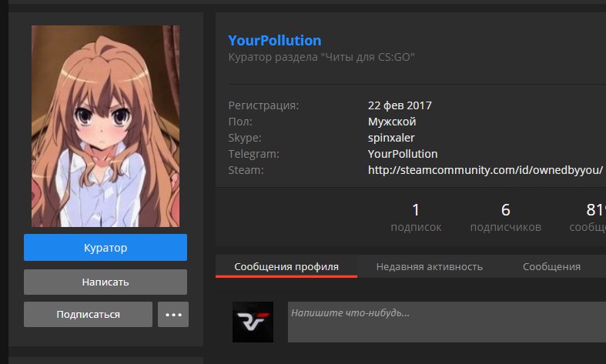Open the Недавняя активность tab
Viewport: 606px width, 364px height.
[x=429, y=266]
